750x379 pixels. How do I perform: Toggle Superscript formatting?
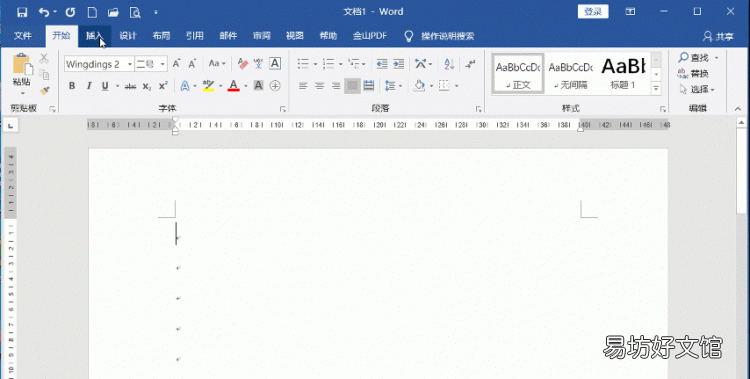(x=163, y=86)
